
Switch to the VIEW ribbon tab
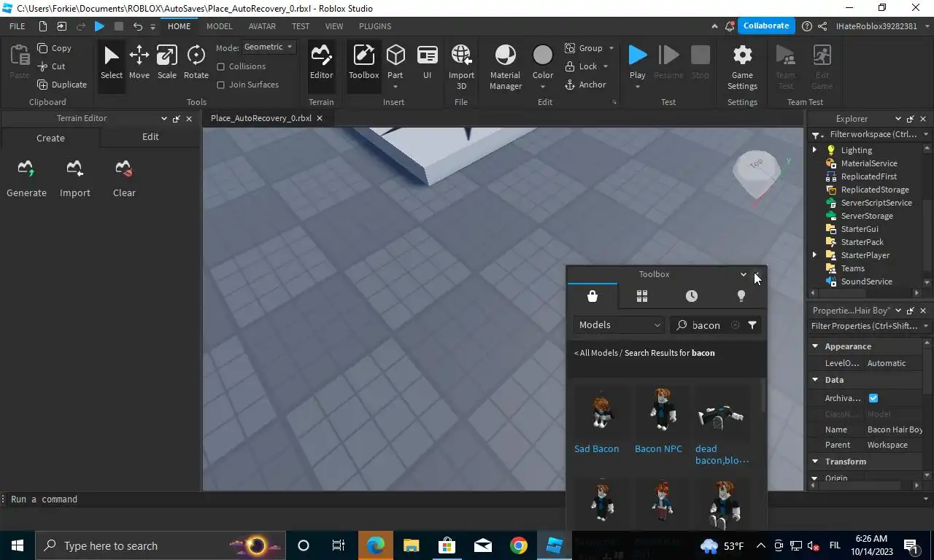click(334, 26)
